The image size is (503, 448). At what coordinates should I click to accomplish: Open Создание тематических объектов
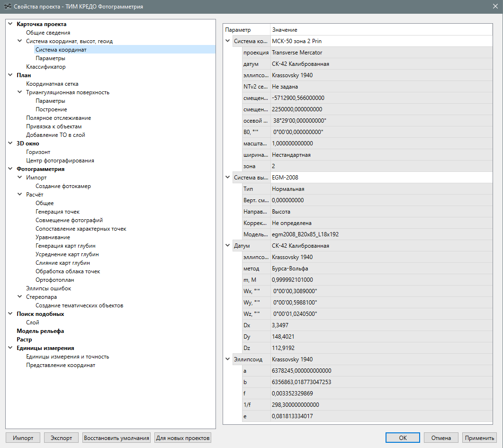(79, 305)
